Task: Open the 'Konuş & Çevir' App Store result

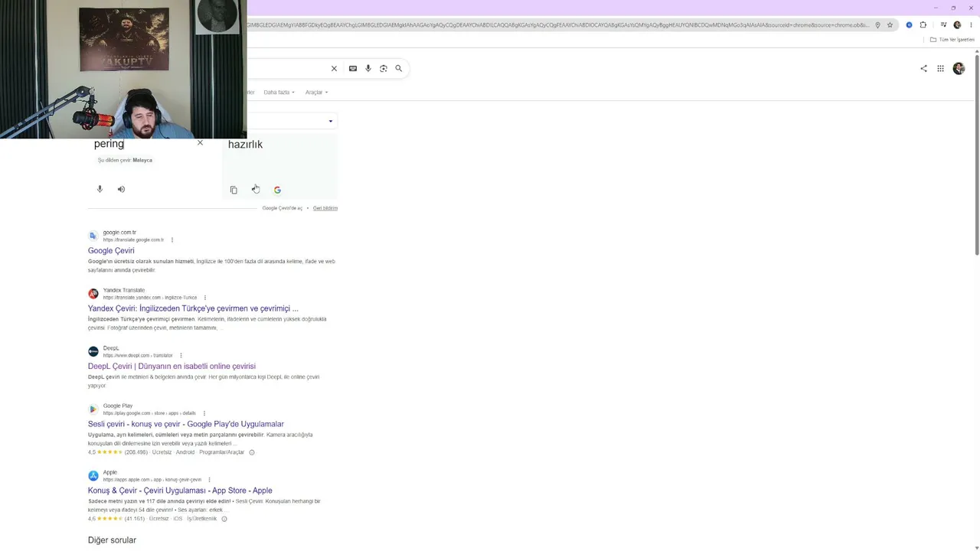Action: click(180, 491)
